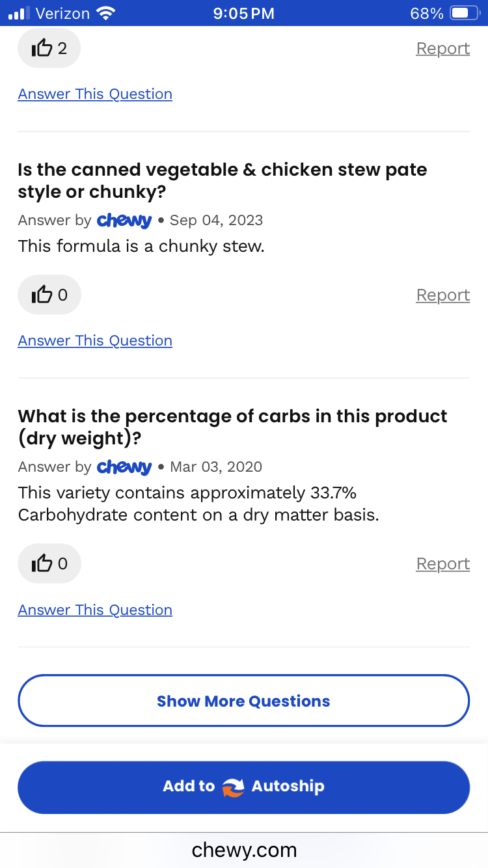This screenshot has height=868, width=488.
Task: Tap the Chewy logo dated Sep 04, 2023
Action: 124,221
